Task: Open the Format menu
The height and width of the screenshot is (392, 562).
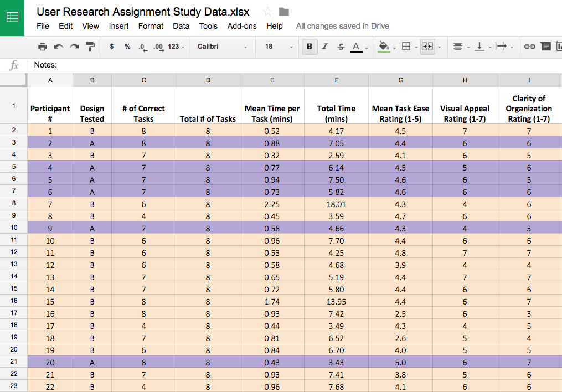Action: [x=150, y=26]
